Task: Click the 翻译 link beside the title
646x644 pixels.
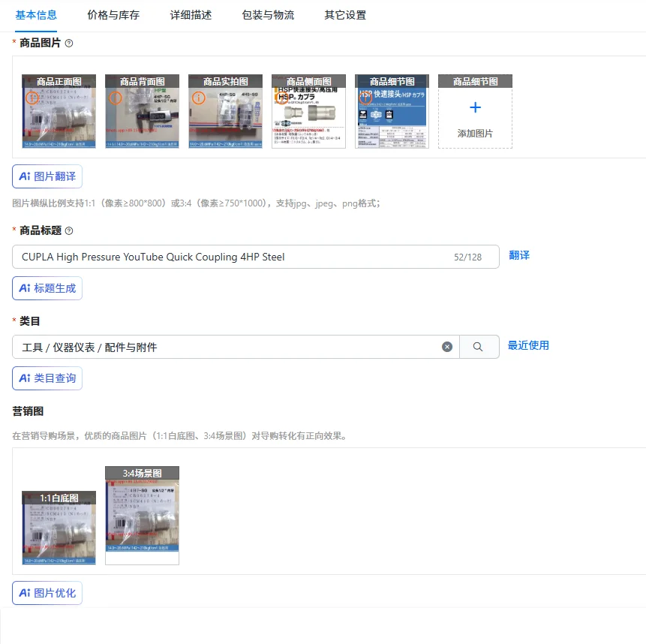Action: click(x=519, y=255)
